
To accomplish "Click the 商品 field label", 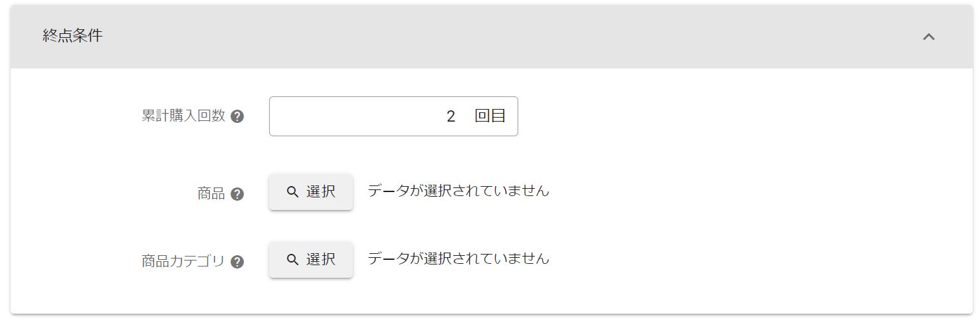I will (x=211, y=194).
